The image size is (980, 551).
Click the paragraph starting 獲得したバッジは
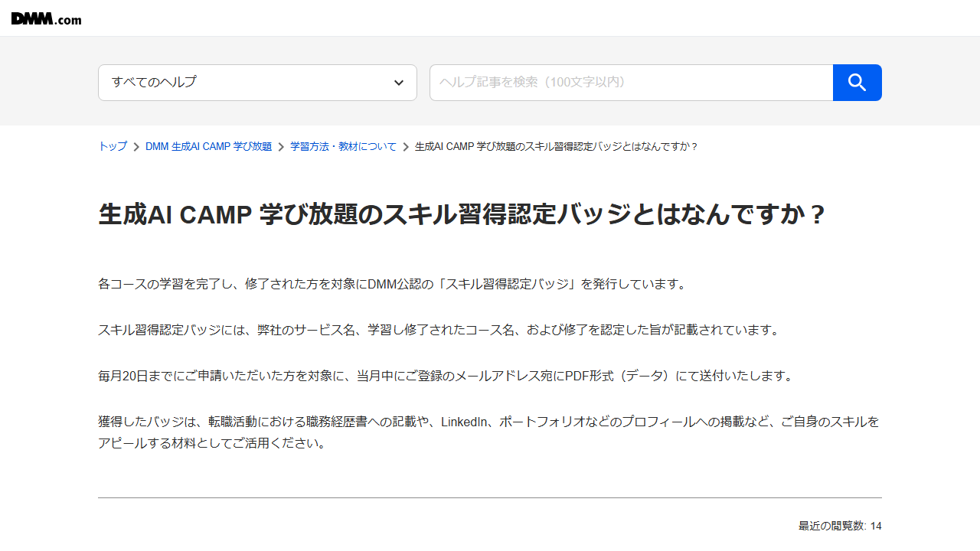(x=489, y=432)
